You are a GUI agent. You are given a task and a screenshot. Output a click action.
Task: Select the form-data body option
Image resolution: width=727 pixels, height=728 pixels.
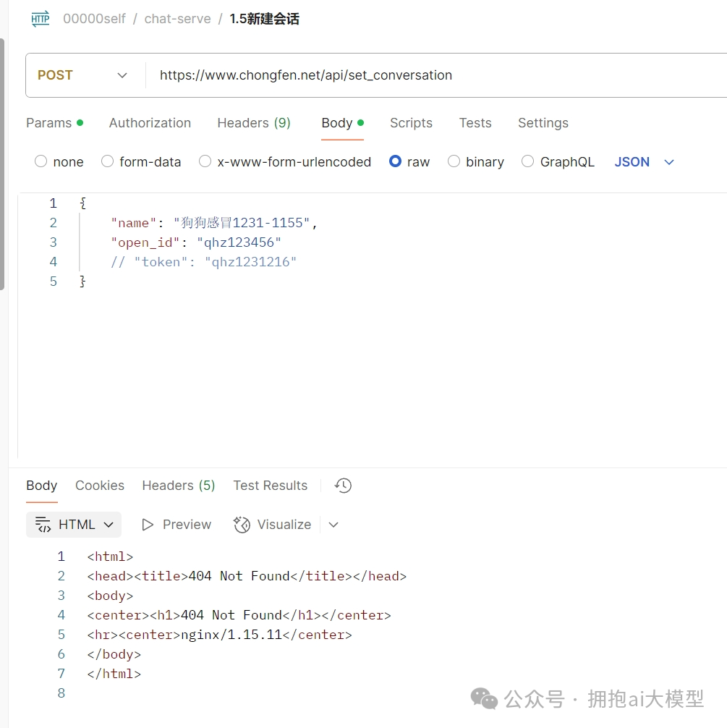[108, 161]
